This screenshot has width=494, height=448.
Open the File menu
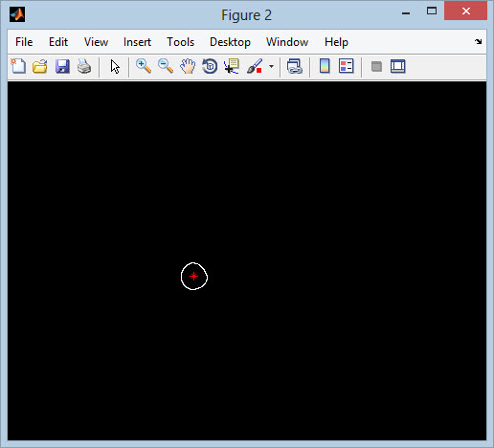coord(24,42)
